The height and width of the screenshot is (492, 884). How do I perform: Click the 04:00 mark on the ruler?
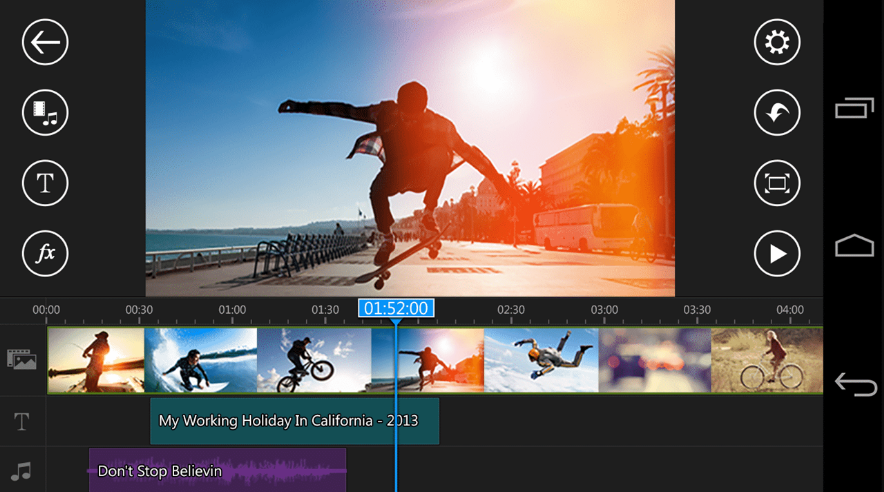[790, 310]
